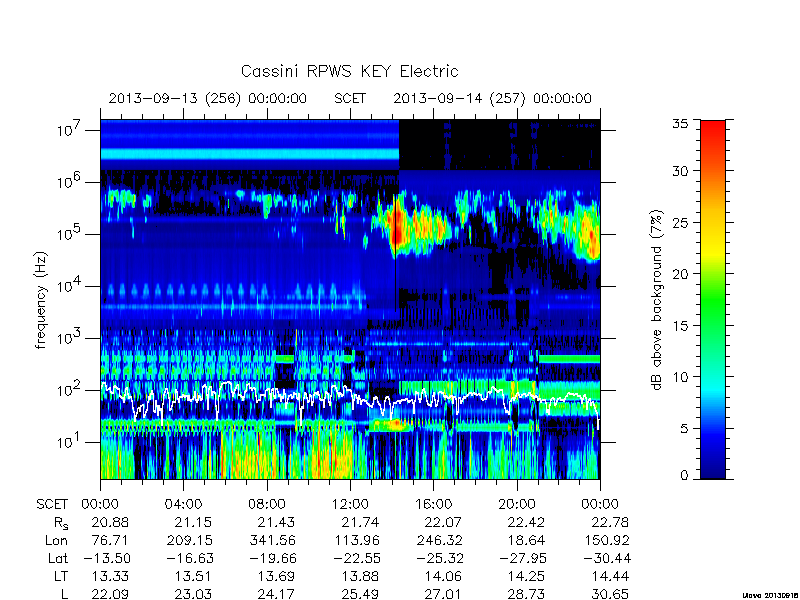This screenshot has width=800, height=600.
Task: Select the L value '30.65'
Action: pos(610,594)
